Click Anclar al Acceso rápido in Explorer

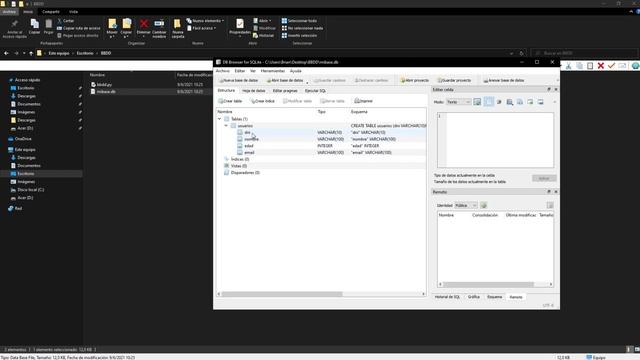pyautogui.click(x=15, y=29)
